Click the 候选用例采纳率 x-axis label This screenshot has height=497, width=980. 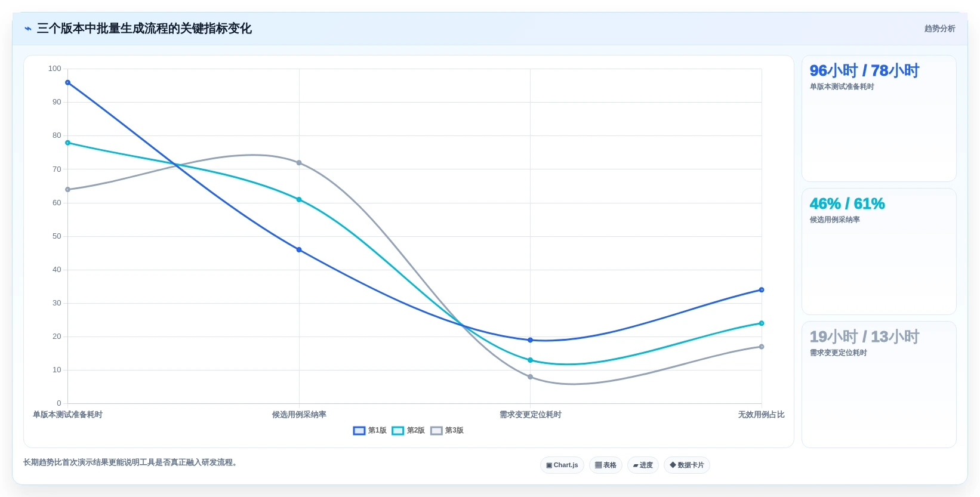coord(299,415)
